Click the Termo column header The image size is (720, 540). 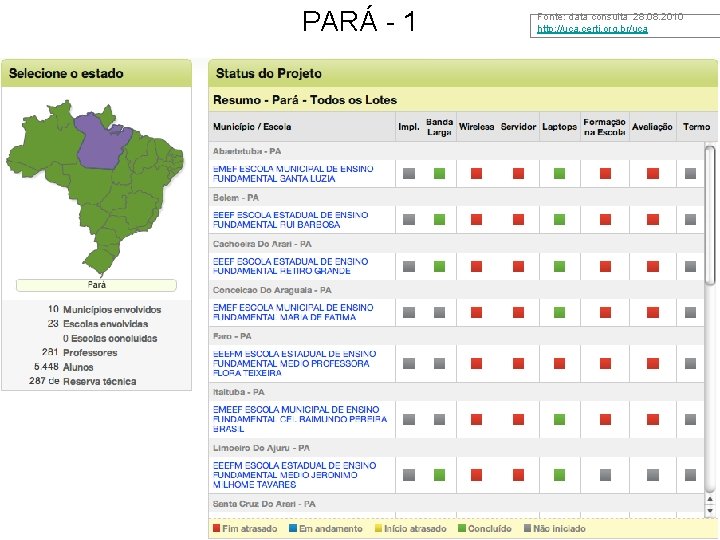coord(696,127)
